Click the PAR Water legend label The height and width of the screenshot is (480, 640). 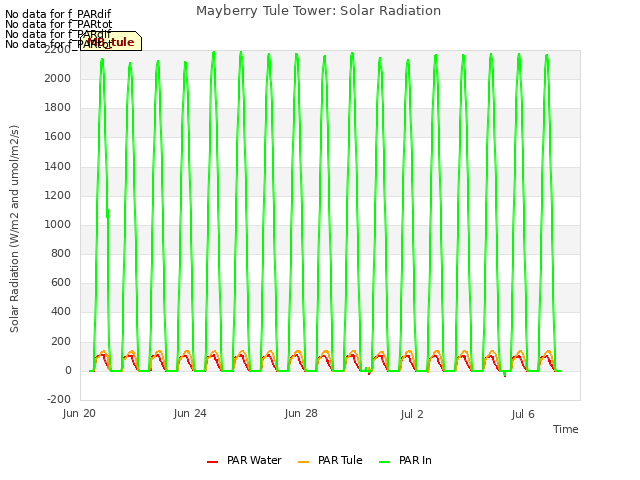(x=254, y=460)
